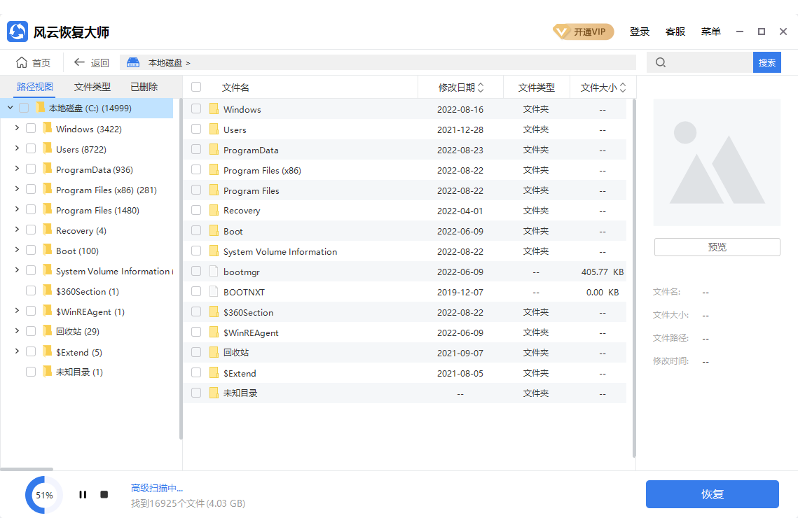Click the 51% circular scan progress indicator
The image size is (798, 532).
click(44, 495)
